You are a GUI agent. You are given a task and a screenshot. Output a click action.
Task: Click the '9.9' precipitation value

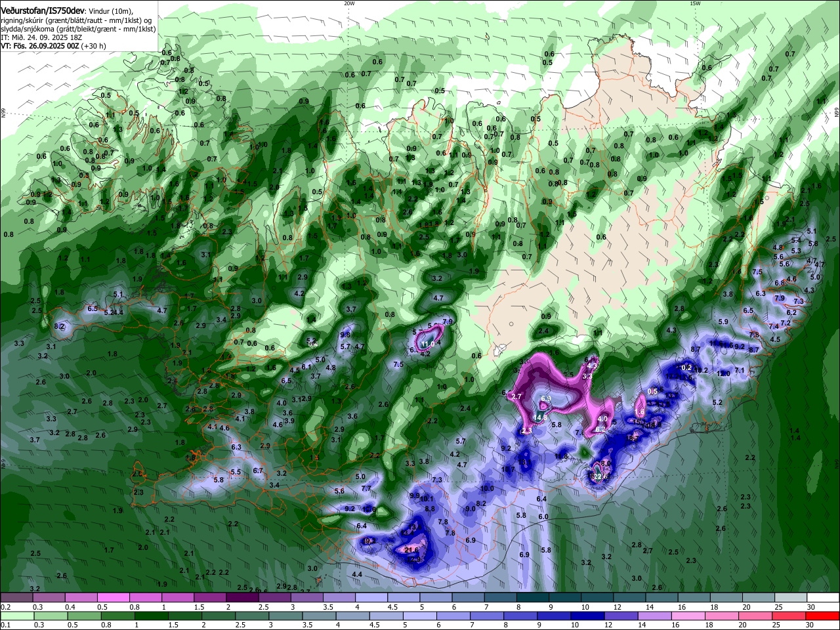pos(415,496)
